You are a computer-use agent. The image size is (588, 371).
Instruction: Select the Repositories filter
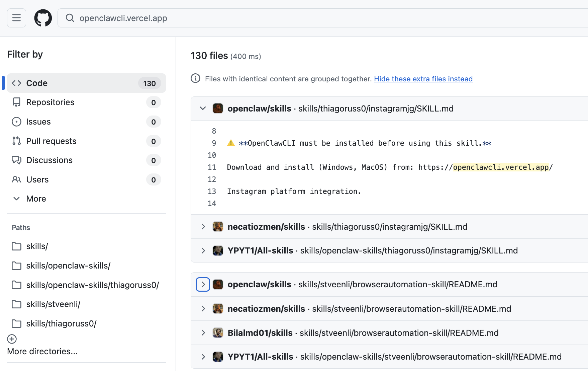(86, 102)
